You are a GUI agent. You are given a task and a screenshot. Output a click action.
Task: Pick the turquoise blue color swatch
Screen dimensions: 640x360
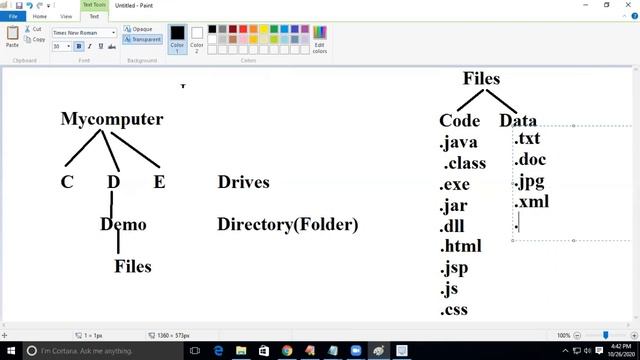coord(284,29)
